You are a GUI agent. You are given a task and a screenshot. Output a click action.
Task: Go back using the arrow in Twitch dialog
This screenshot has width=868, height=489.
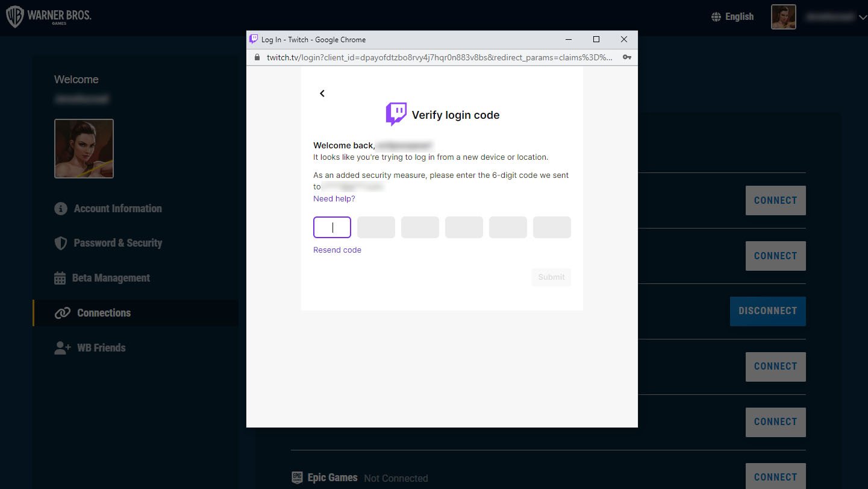[322, 93]
